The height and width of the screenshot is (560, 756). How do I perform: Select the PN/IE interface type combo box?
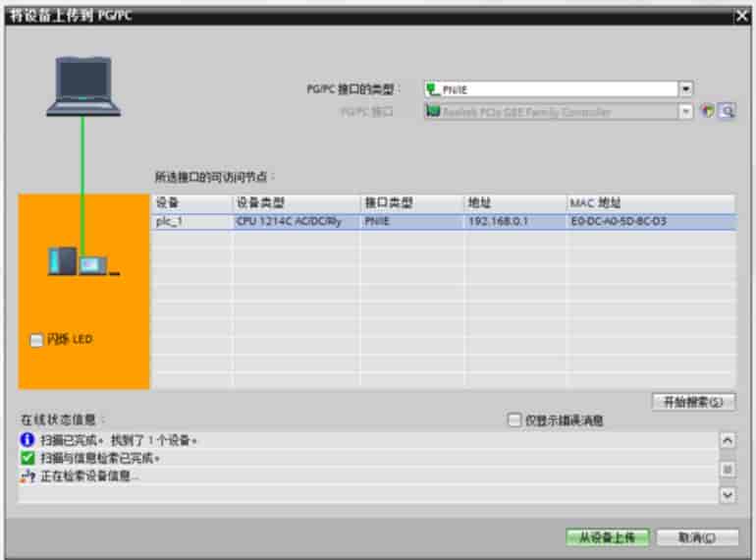tap(559, 89)
